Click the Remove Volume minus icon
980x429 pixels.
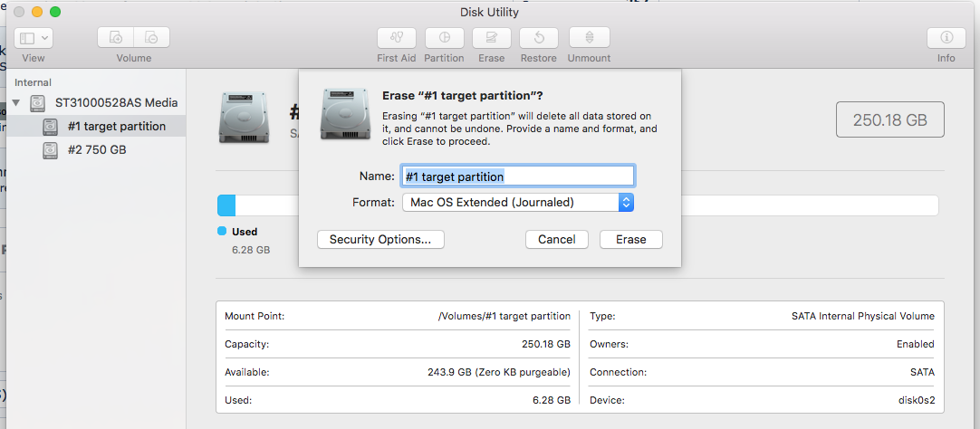152,38
